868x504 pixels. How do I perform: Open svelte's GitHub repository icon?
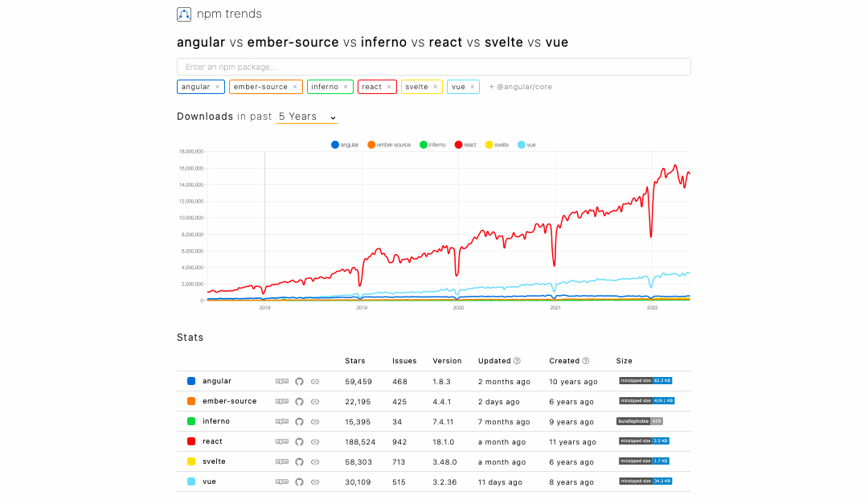tap(299, 462)
